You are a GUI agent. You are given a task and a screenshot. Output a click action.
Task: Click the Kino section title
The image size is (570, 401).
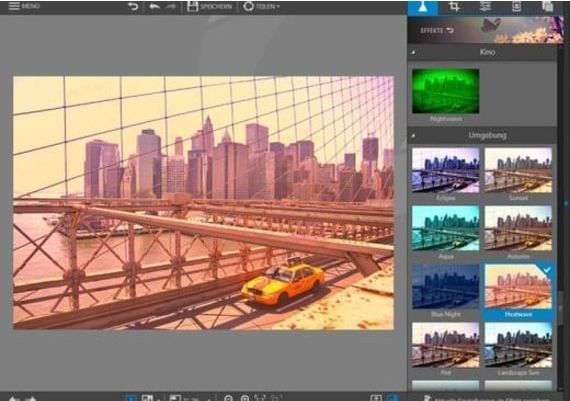click(487, 52)
